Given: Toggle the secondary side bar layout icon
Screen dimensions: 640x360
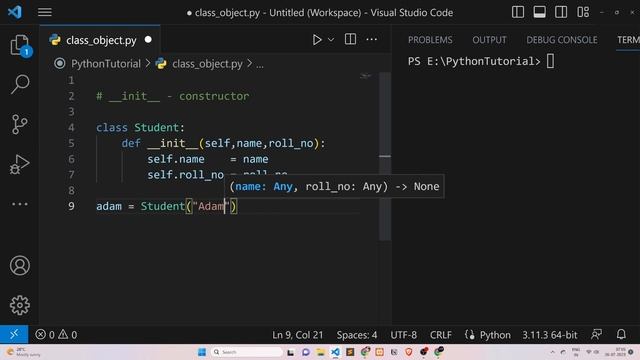Looking at the screenshot, I should point(561,12).
